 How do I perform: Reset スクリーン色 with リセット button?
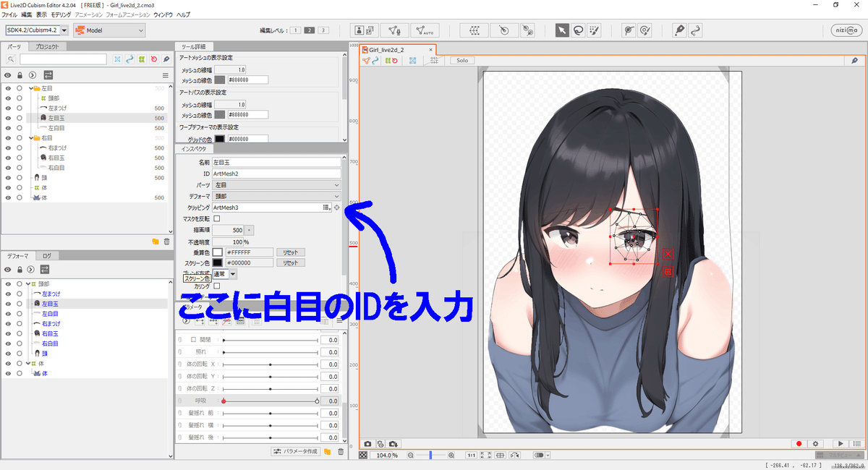click(290, 262)
